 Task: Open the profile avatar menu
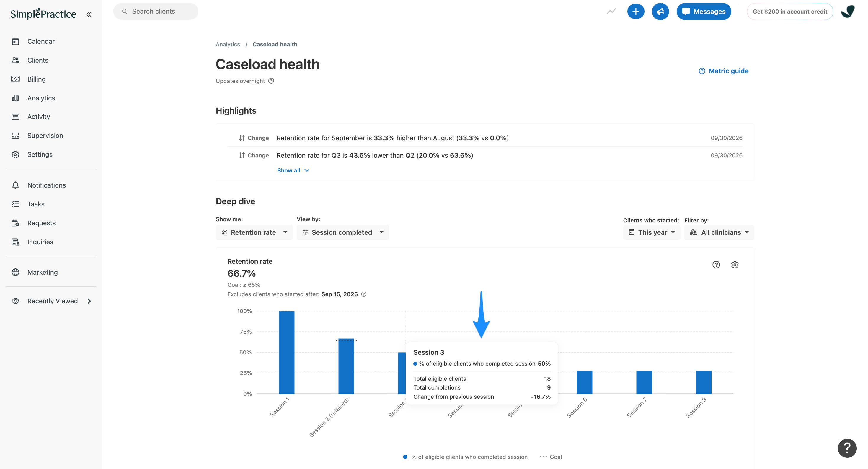click(848, 12)
